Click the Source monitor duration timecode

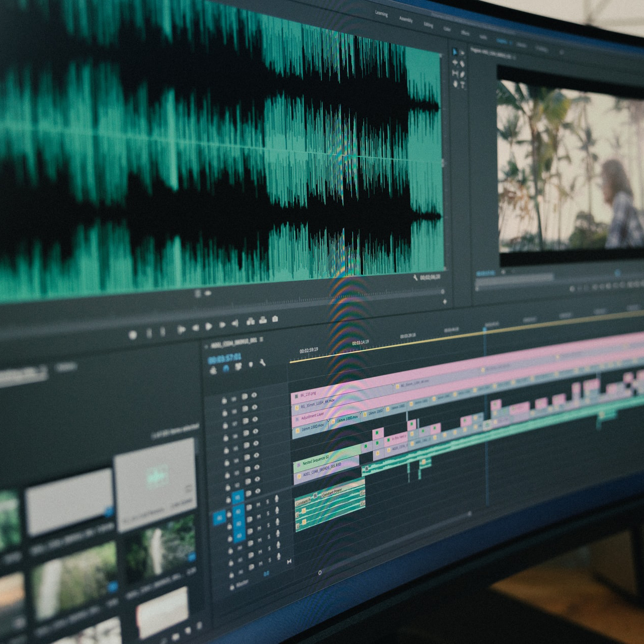(431, 277)
